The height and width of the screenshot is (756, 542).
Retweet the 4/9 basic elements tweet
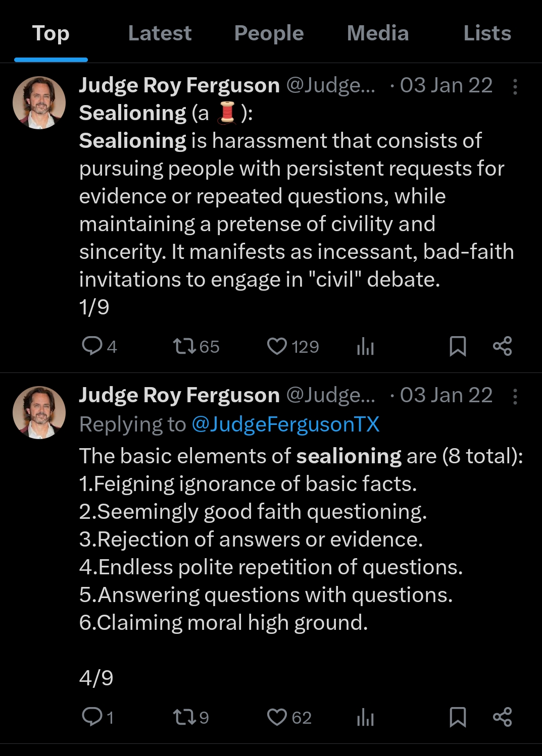(184, 717)
